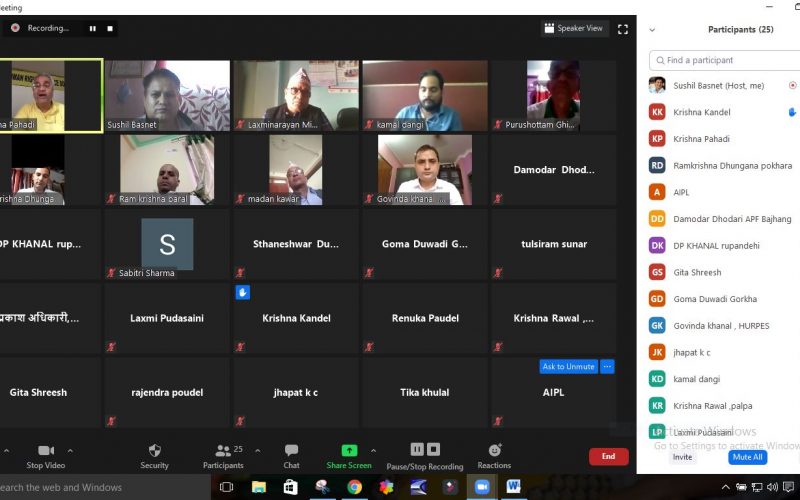Click the red End meeting button

(608, 457)
